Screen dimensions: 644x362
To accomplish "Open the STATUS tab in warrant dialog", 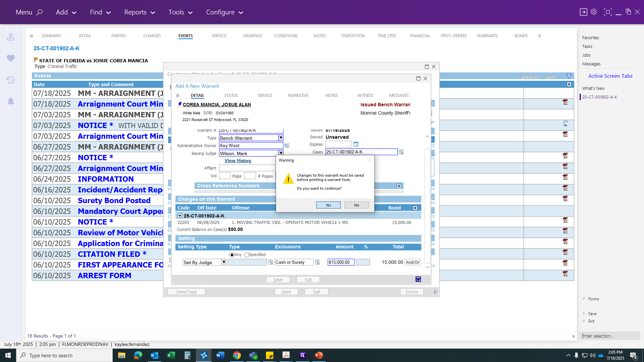I will coord(231,96).
